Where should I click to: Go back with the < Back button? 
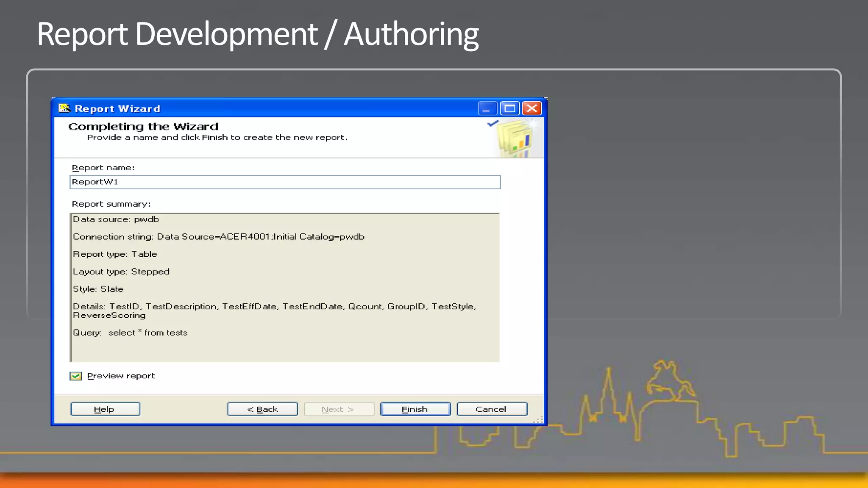(x=263, y=409)
